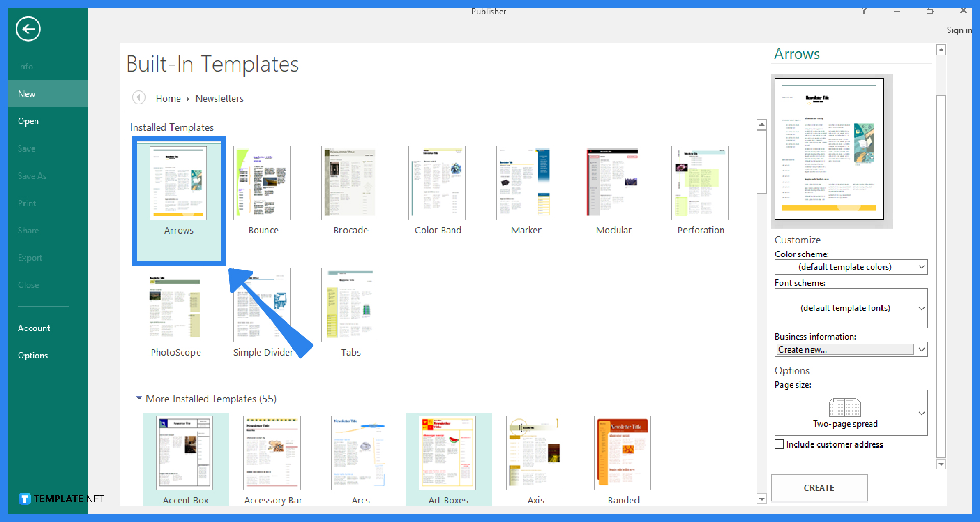
Task: Select Account in the sidebar
Action: [x=34, y=328]
